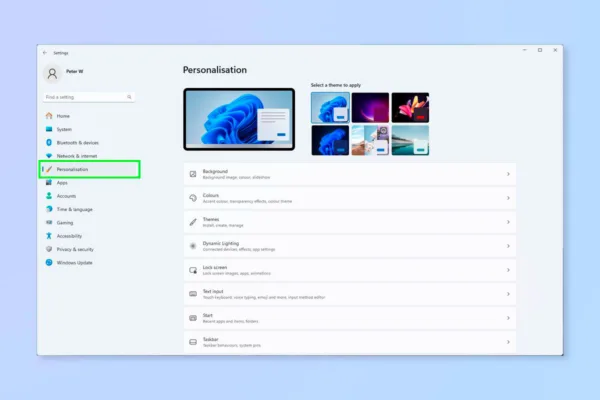Click the Personalisation paintbrush icon in sidebar

tap(49, 169)
